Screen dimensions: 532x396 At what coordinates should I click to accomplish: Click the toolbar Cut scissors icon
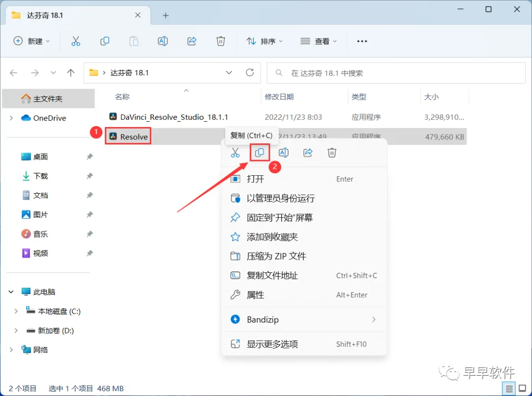[x=76, y=41]
